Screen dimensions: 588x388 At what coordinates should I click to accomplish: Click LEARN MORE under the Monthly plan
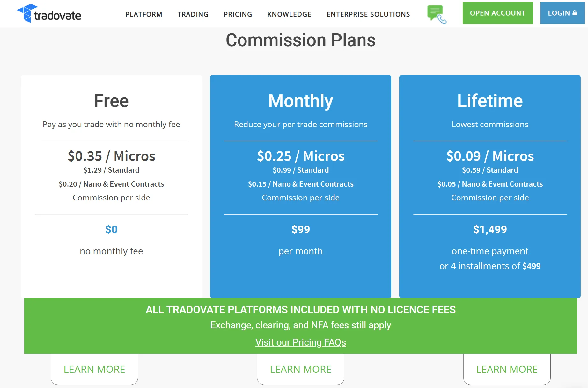(x=301, y=369)
